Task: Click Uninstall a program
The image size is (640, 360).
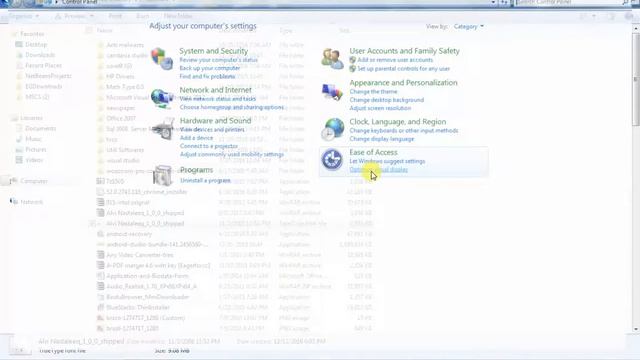Action: (x=205, y=180)
